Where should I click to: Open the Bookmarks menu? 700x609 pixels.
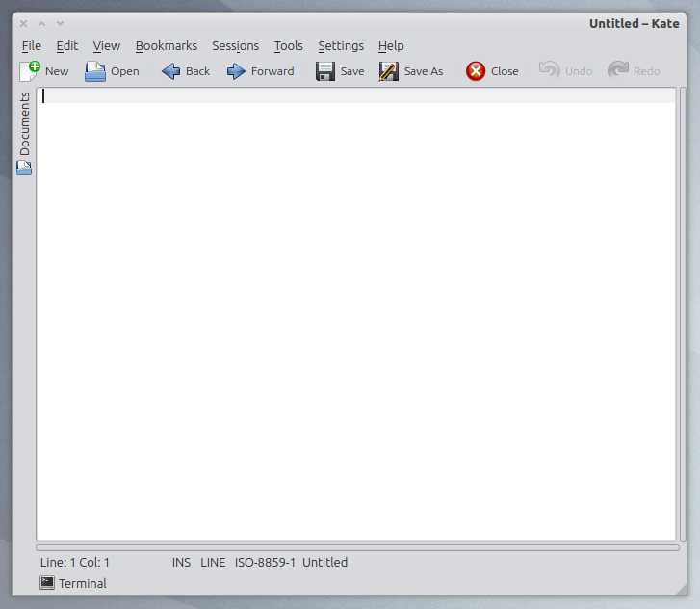(x=166, y=46)
